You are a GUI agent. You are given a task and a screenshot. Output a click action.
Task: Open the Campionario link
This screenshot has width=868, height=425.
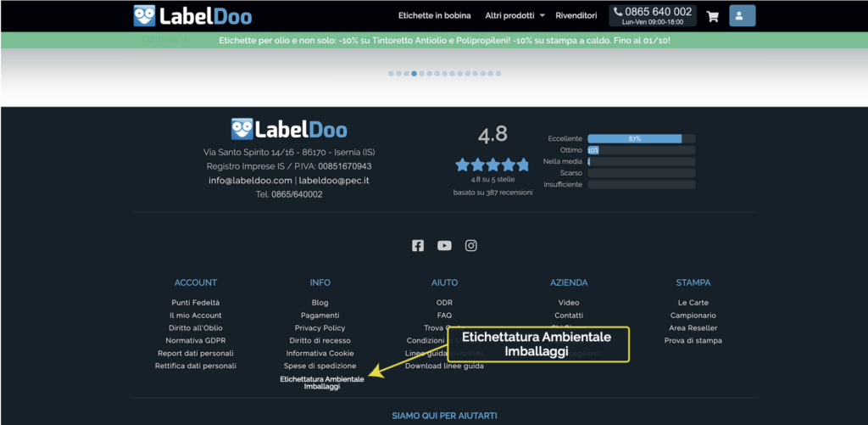[x=693, y=316]
